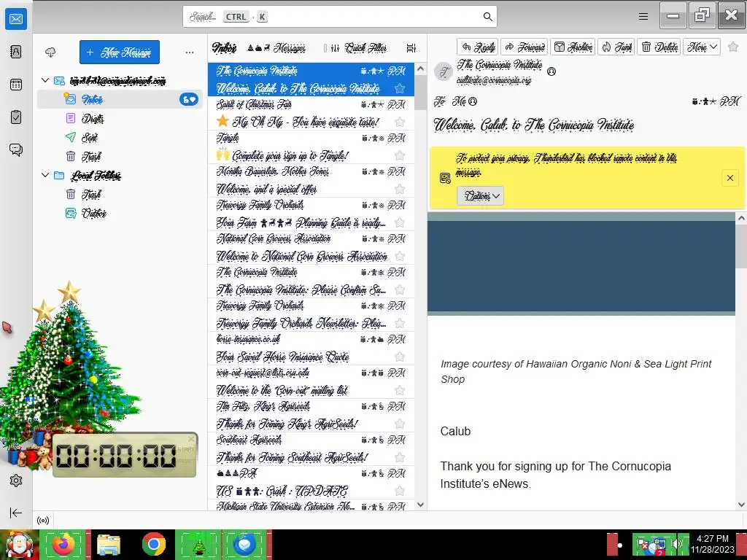
Task: Open remote content Options dropdown
Action: [x=480, y=195]
